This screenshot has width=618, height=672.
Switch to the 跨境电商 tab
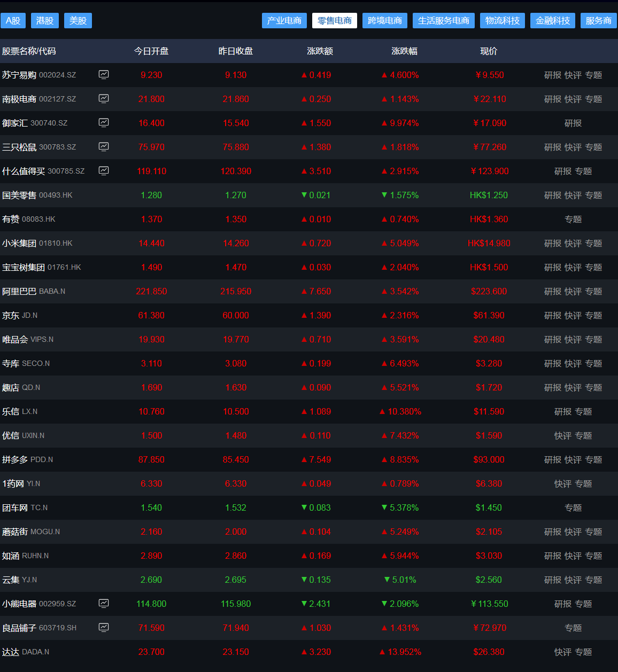point(385,21)
